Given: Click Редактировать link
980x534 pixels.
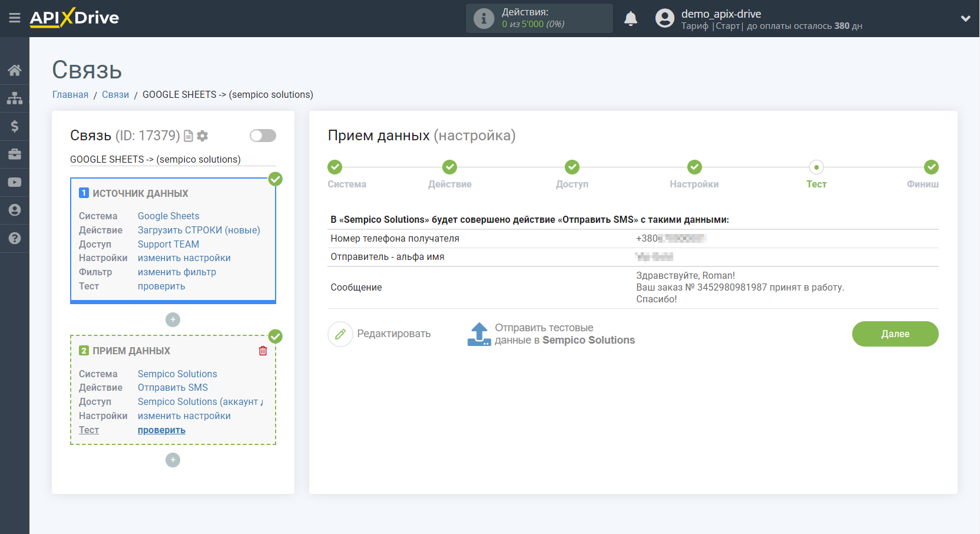Looking at the screenshot, I should (394, 334).
